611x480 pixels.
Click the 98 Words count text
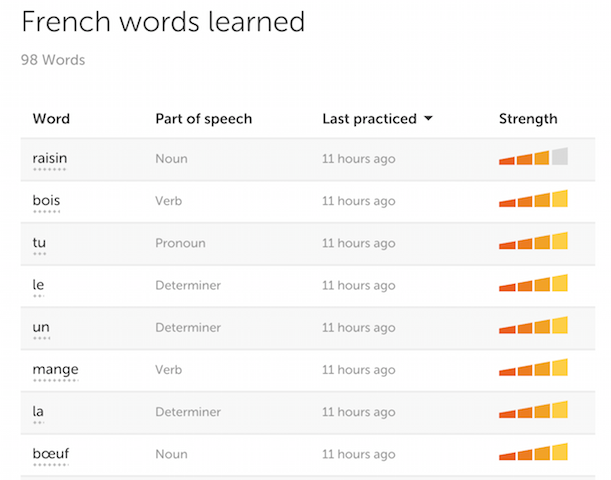coord(53,60)
